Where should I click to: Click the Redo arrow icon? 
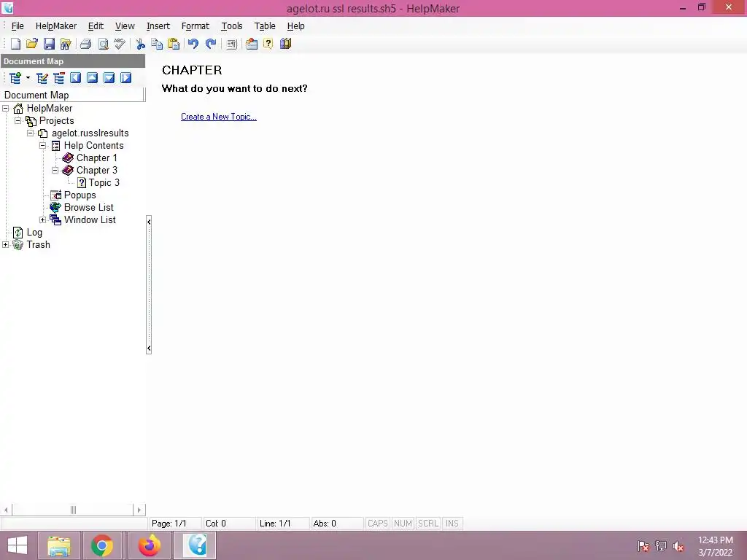point(211,44)
